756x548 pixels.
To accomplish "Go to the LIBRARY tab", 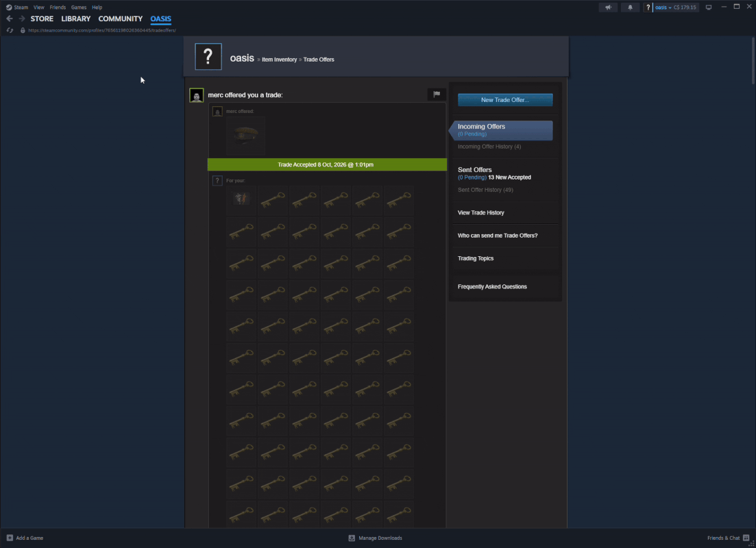I will coord(75,18).
